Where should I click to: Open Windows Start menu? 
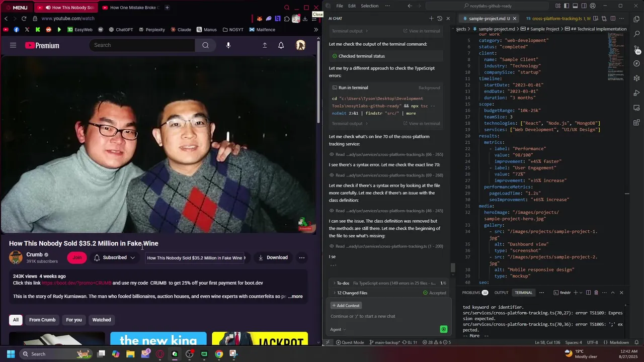11,354
